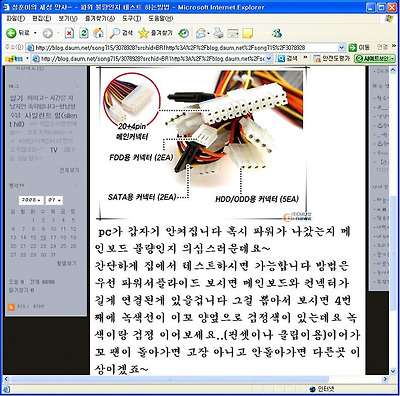
Task: Click the vertical scrollbar down arrow
Action: 393,371
